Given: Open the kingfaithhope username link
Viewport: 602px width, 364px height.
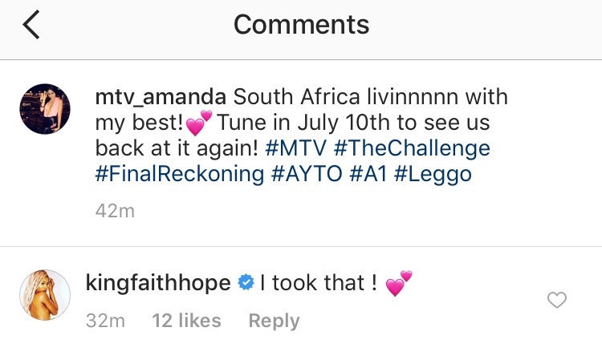Looking at the screenshot, I should click(158, 283).
